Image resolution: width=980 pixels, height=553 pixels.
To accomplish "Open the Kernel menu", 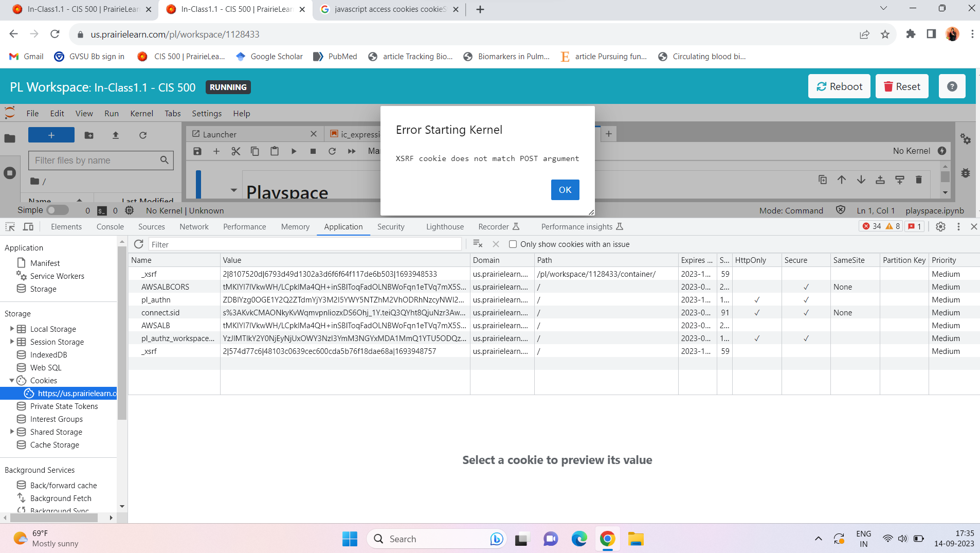I will point(141,113).
